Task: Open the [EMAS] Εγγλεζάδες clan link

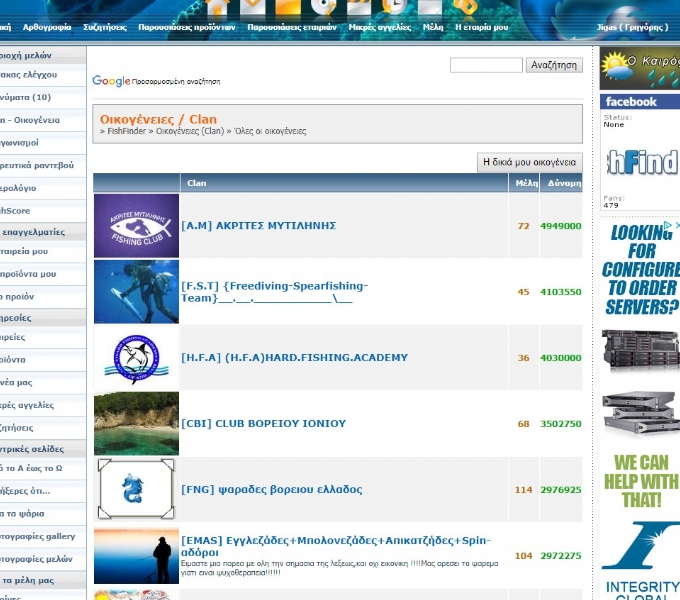Action: tap(336, 546)
